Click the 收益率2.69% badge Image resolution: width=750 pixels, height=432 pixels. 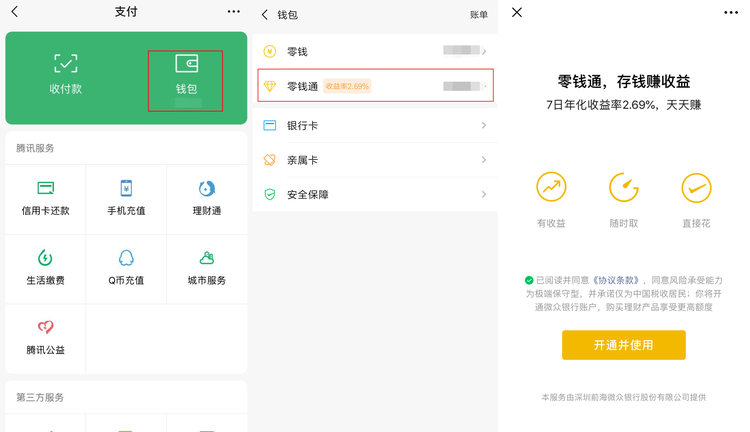(347, 86)
